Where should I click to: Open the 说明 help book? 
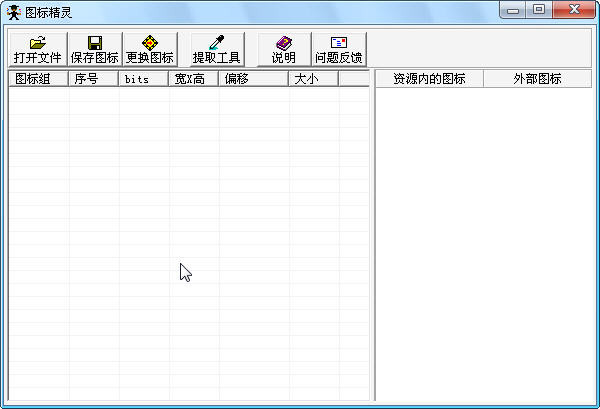pos(284,49)
